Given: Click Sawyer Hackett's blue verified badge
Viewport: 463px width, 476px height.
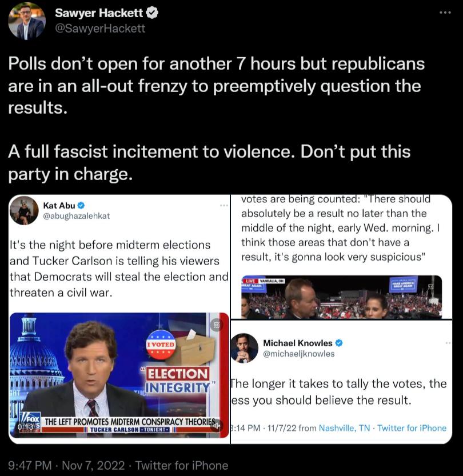Looking at the screenshot, I should tap(151, 11).
